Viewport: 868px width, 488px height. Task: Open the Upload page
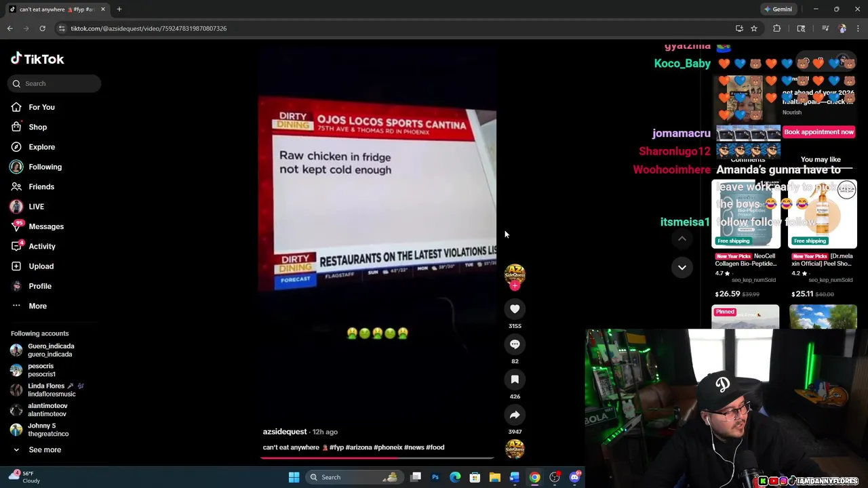41,266
